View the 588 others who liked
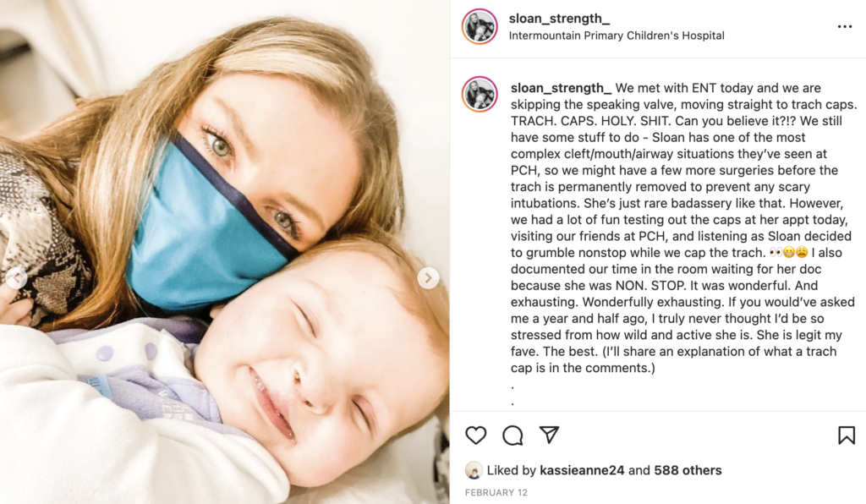The width and height of the screenshot is (866, 504). click(688, 470)
